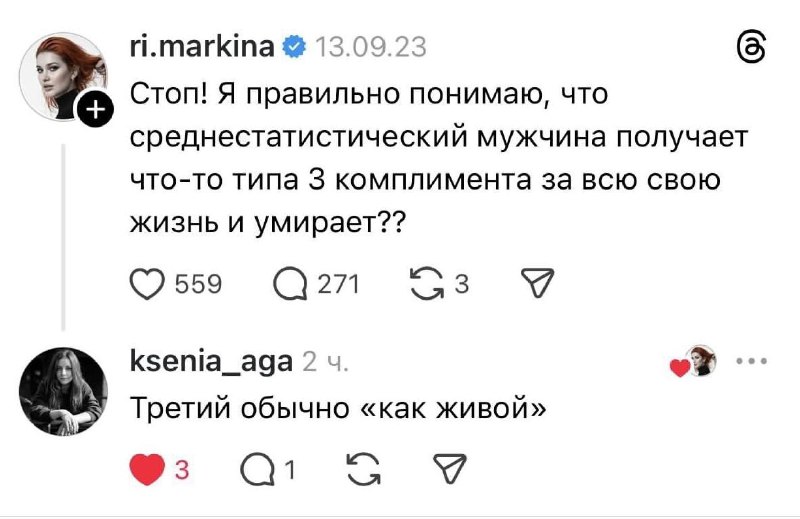Open the ksenia_aga profile username link
This screenshot has height=519, width=800.
[211, 362]
